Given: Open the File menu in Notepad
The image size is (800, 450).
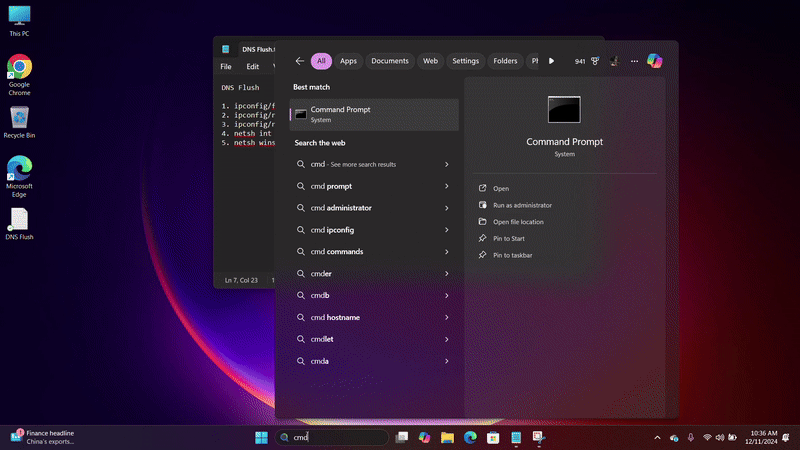Looking at the screenshot, I should coord(226,67).
